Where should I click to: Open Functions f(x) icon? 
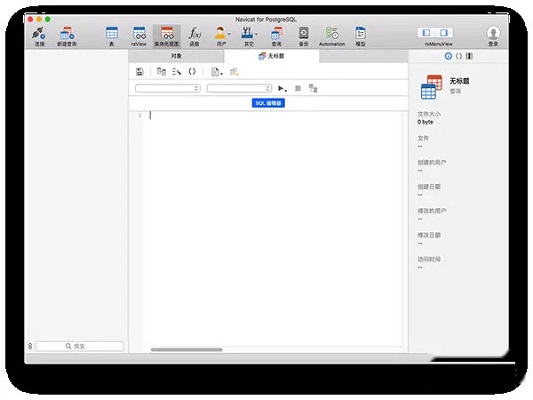(194, 33)
